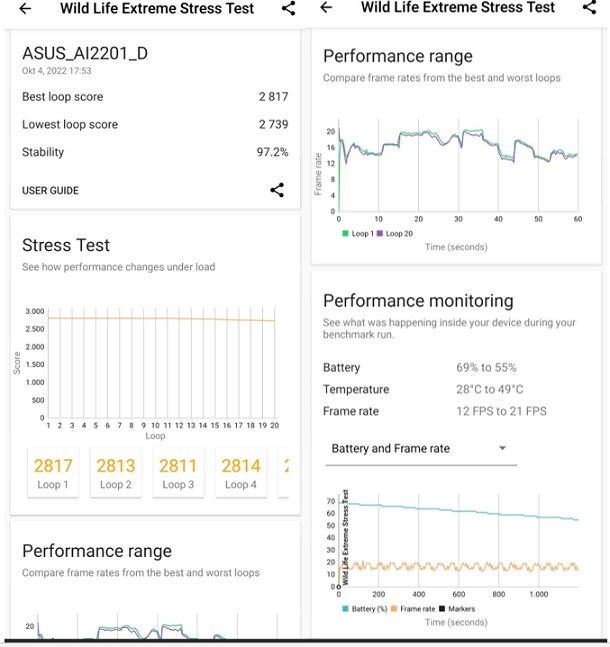Click the left screen's Performance range heading

(x=97, y=551)
